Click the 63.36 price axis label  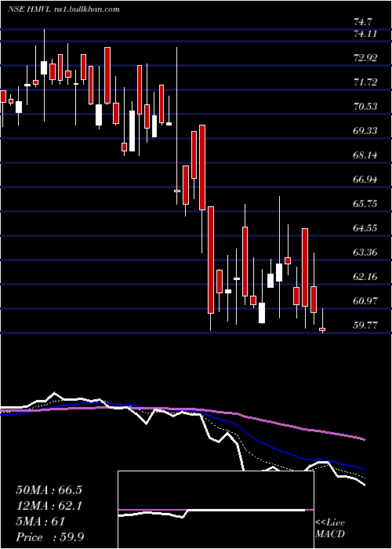point(365,253)
